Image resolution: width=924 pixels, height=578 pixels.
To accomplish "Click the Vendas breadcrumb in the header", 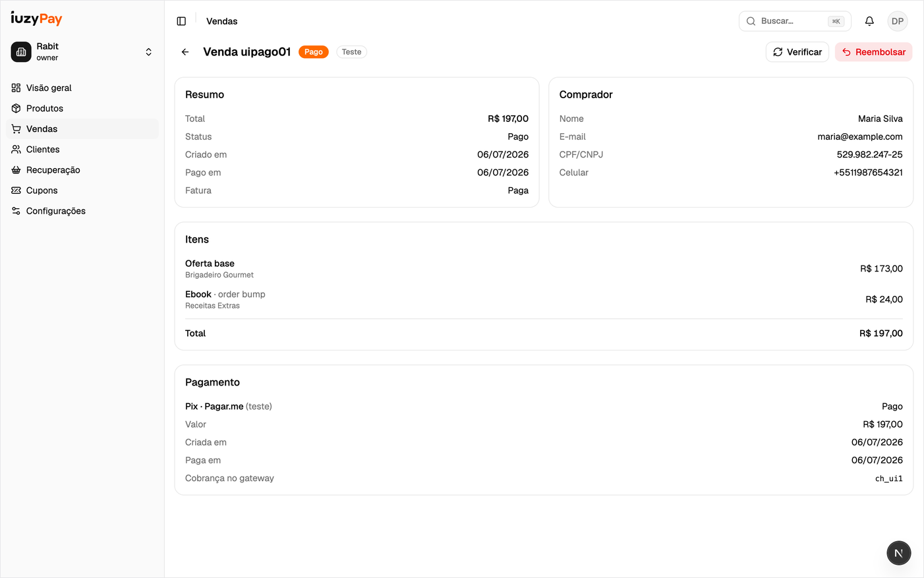I will click(221, 21).
